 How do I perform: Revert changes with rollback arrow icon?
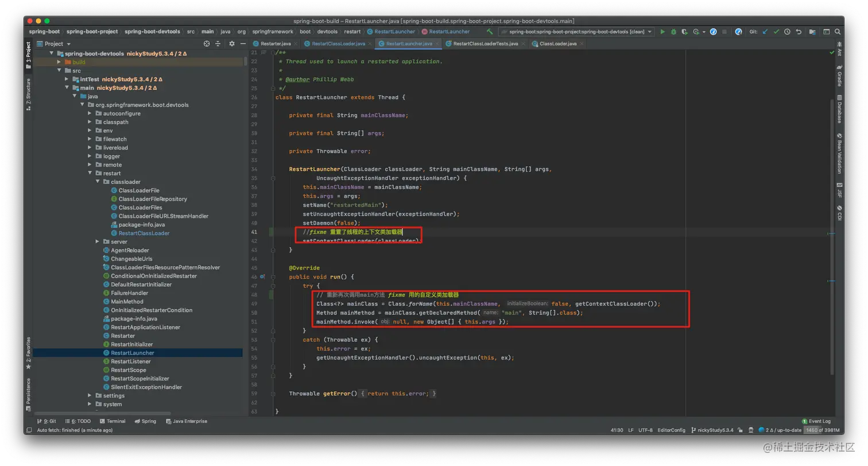(x=798, y=32)
